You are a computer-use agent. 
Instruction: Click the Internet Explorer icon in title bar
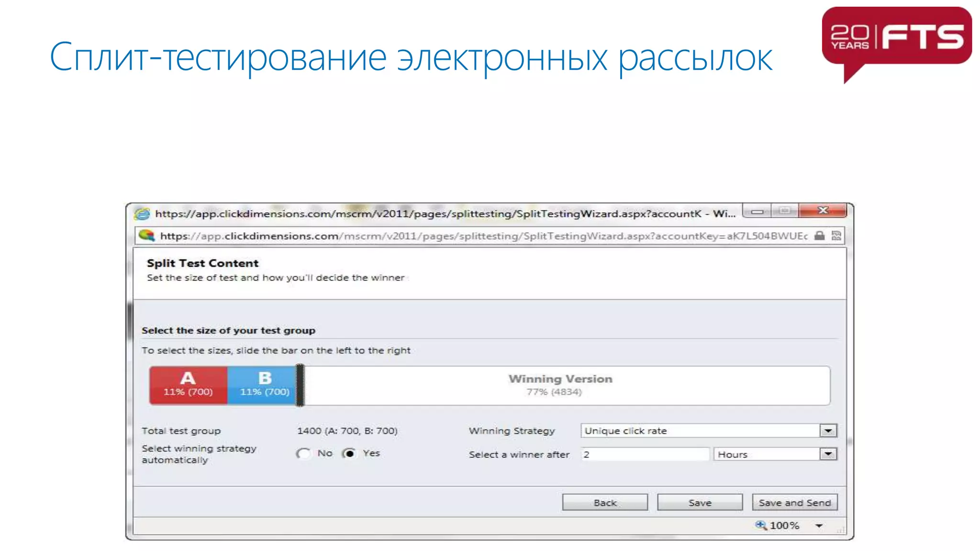click(x=142, y=214)
